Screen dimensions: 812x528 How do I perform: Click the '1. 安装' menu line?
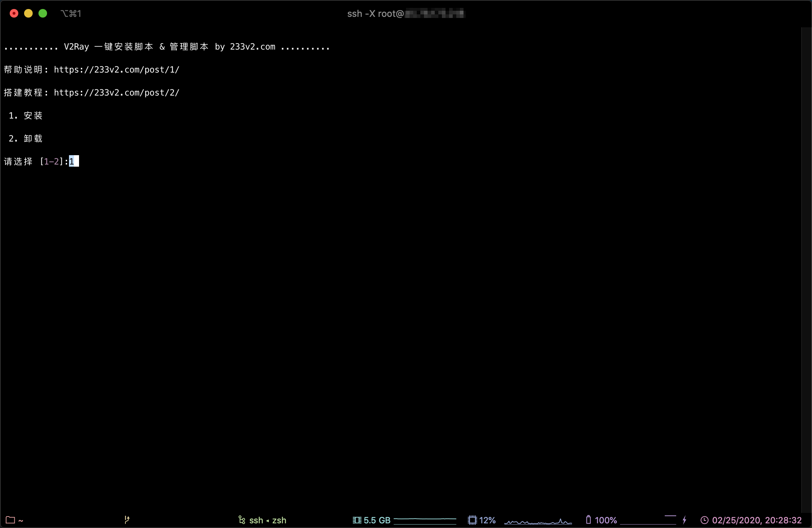(x=26, y=116)
